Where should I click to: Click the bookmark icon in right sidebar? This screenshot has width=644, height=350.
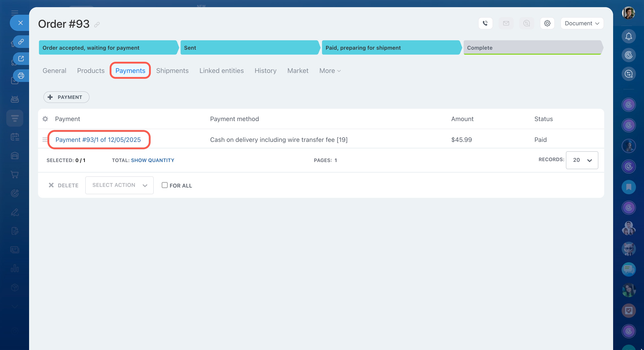coord(629,187)
